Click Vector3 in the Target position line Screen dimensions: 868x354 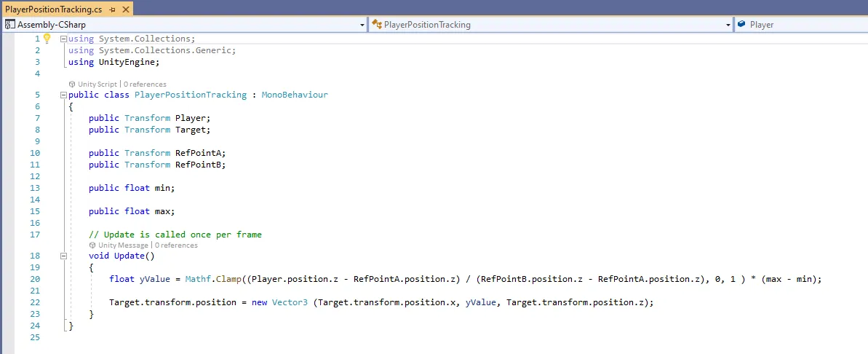[x=290, y=302]
